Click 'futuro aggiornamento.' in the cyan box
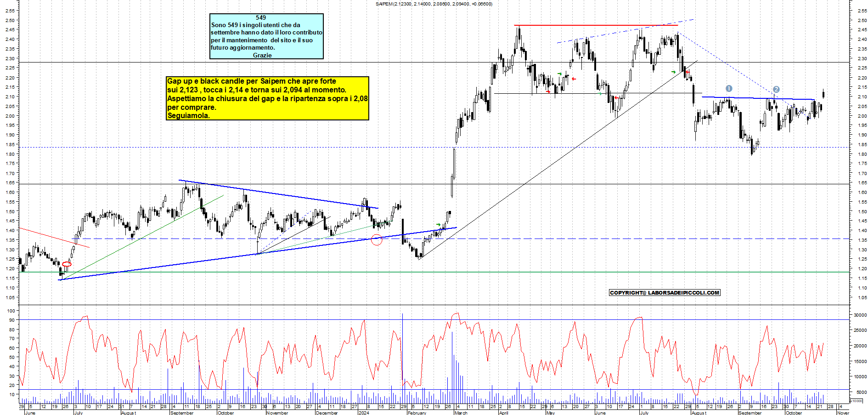The height and width of the screenshot is (415, 868). tap(243, 47)
